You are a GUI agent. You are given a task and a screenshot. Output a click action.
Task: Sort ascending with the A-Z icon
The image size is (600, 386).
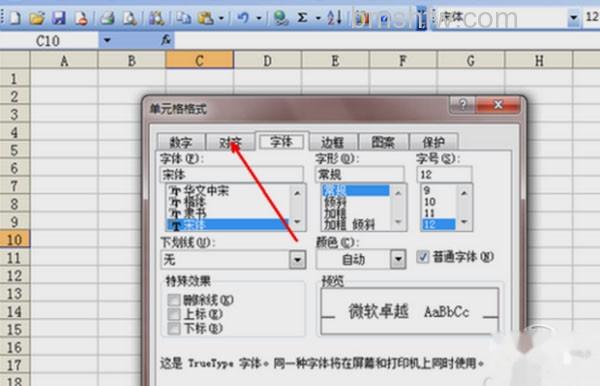click(x=334, y=18)
